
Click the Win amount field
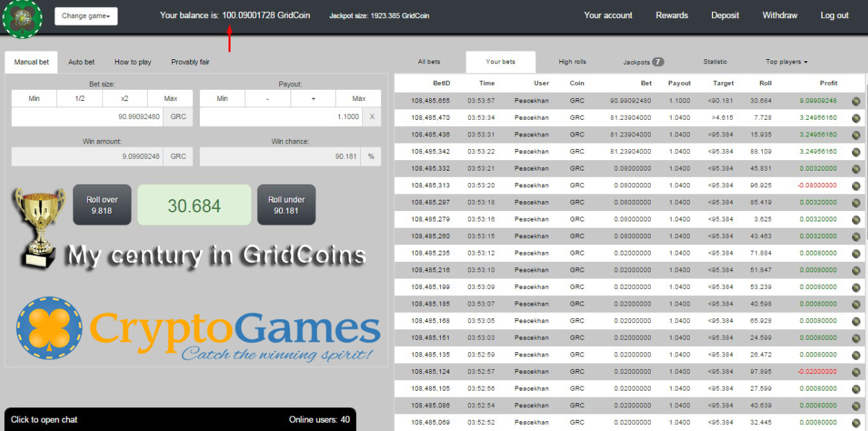pyautogui.click(x=88, y=157)
